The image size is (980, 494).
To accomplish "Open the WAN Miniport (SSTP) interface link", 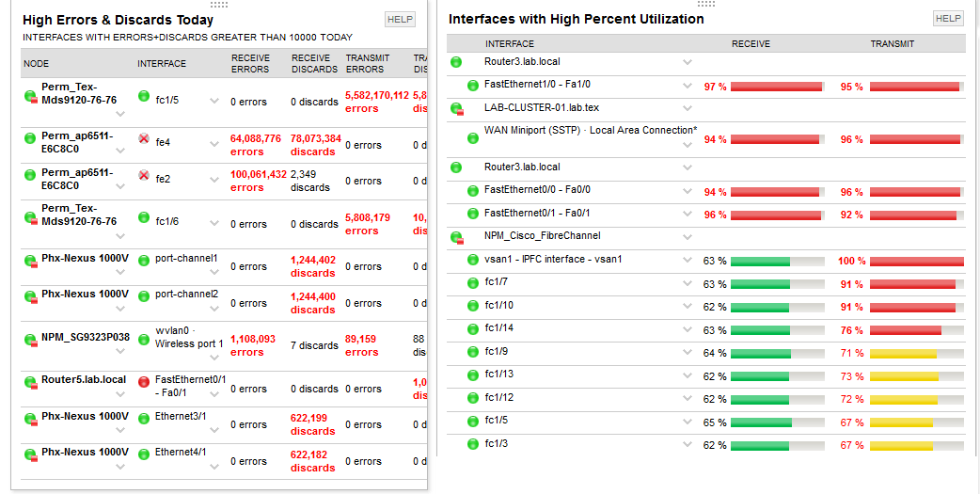I will click(591, 131).
